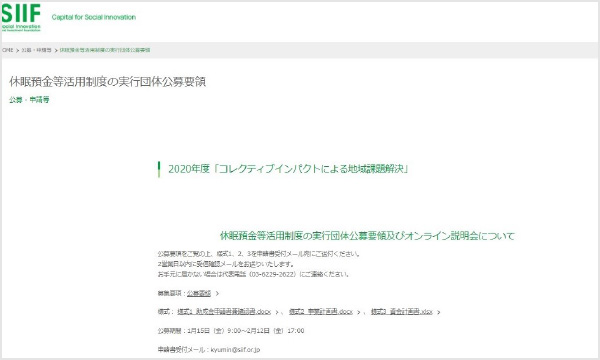The image size is (600, 360).
Task: Click the SIIF logo in the header
Action: [21, 18]
